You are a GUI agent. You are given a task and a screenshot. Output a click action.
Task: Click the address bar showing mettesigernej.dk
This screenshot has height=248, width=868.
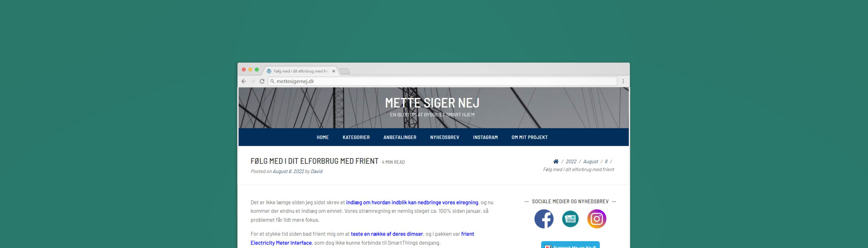[442, 81]
